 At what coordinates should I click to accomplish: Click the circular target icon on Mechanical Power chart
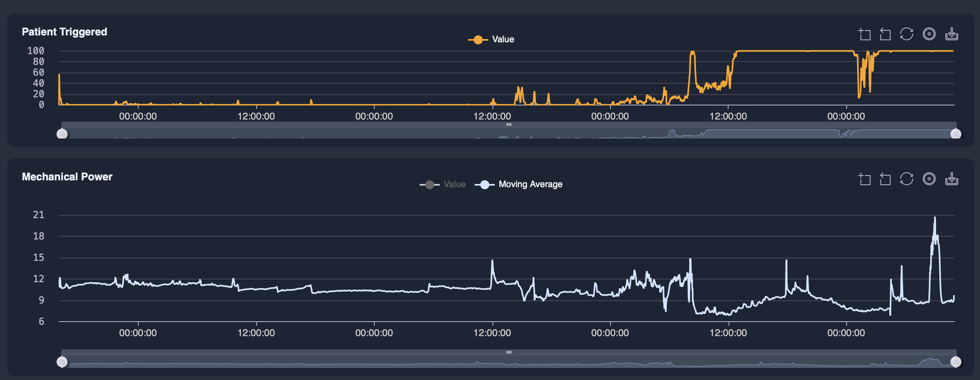tap(930, 179)
